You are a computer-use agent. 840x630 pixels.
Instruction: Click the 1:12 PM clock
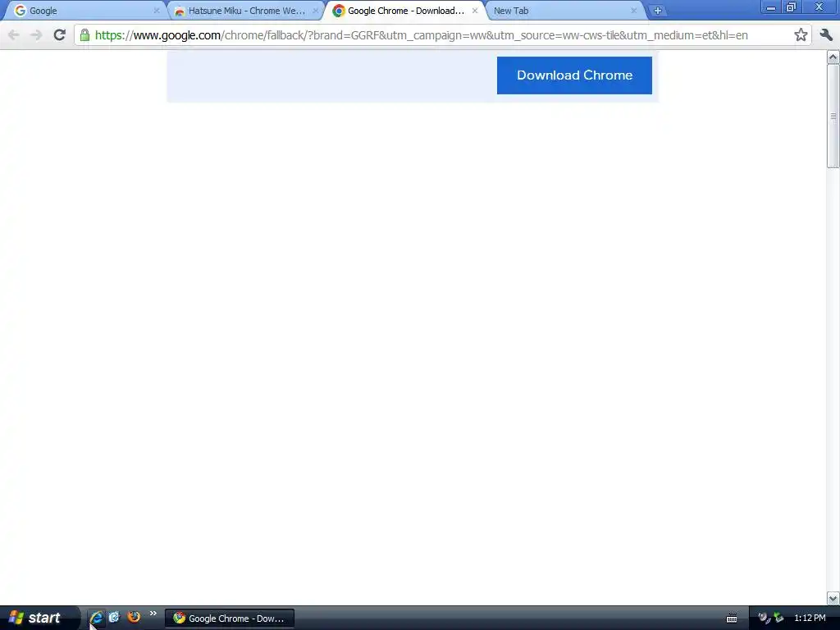[810, 619]
